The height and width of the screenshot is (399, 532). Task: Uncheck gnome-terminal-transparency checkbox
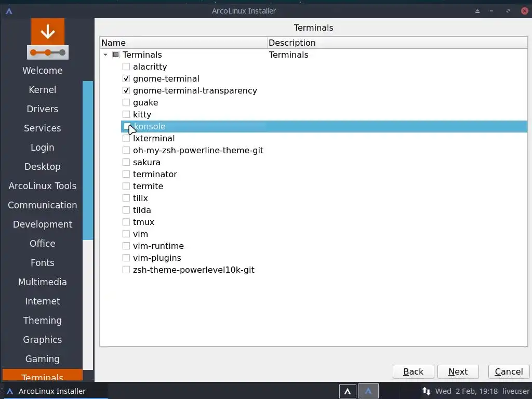pyautogui.click(x=126, y=90)
